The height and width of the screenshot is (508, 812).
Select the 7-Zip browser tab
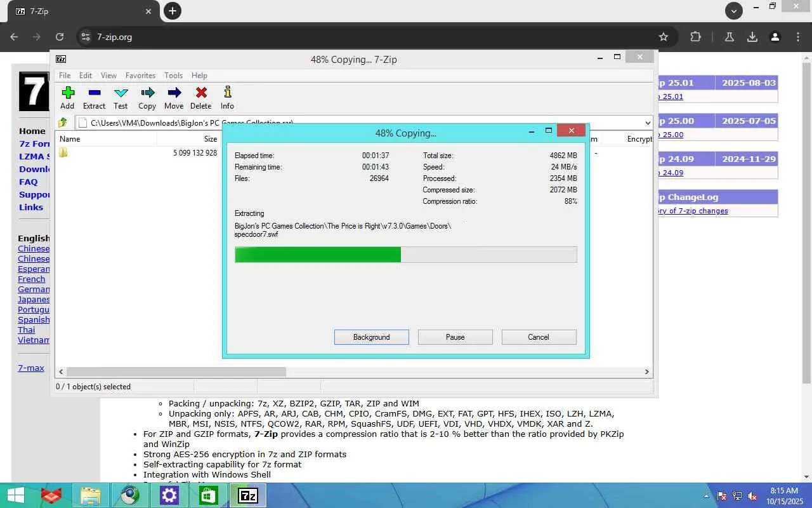[82, 11]
